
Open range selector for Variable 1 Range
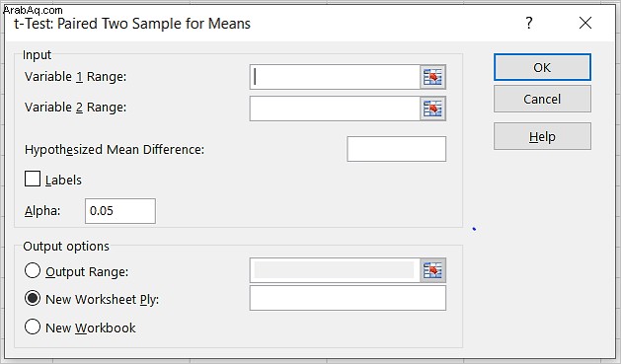(432, 77)
